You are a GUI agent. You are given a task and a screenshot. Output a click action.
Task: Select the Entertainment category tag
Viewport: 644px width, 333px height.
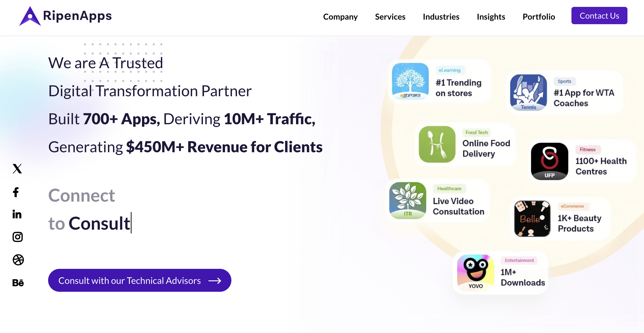pyautogui.click(x=519, y=260)
